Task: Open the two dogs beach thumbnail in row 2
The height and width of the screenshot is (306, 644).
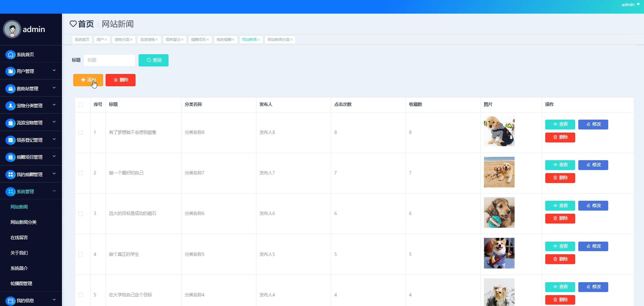Action: pos(499,172)
